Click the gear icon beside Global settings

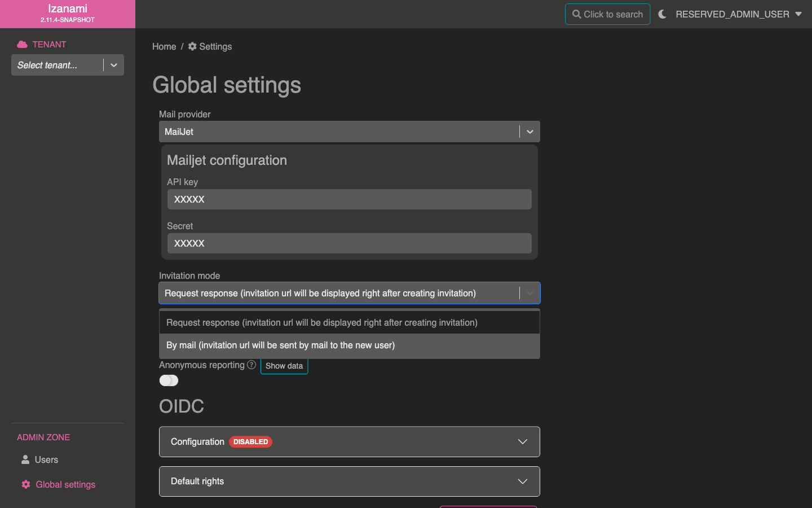(26, 484)
